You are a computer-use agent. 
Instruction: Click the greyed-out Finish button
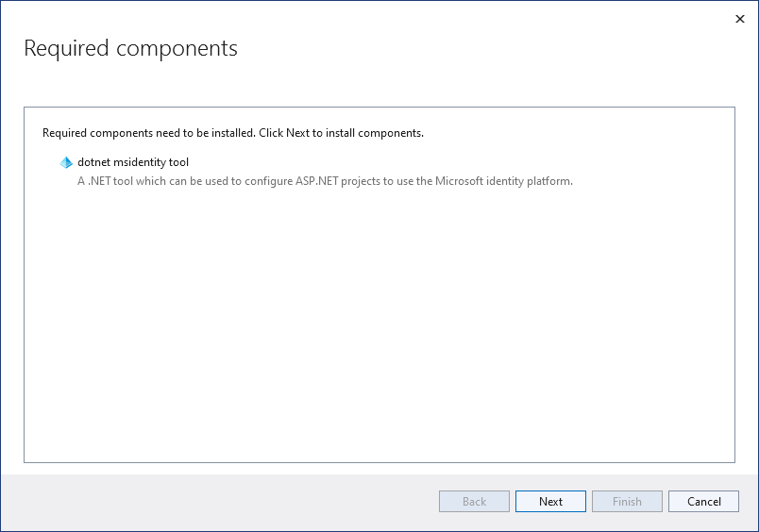[627, 502]
